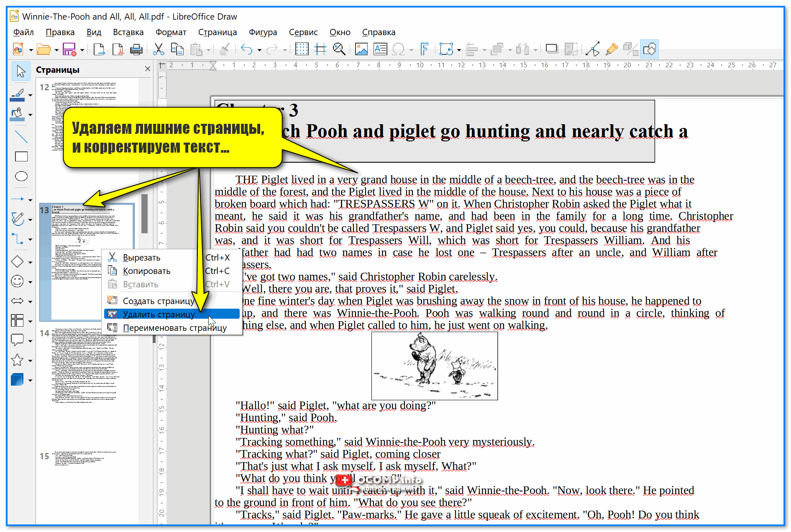Toggle Edit Points mode
Image resolution: width=791 pixels, height=532 pixels.
point(592,49)
